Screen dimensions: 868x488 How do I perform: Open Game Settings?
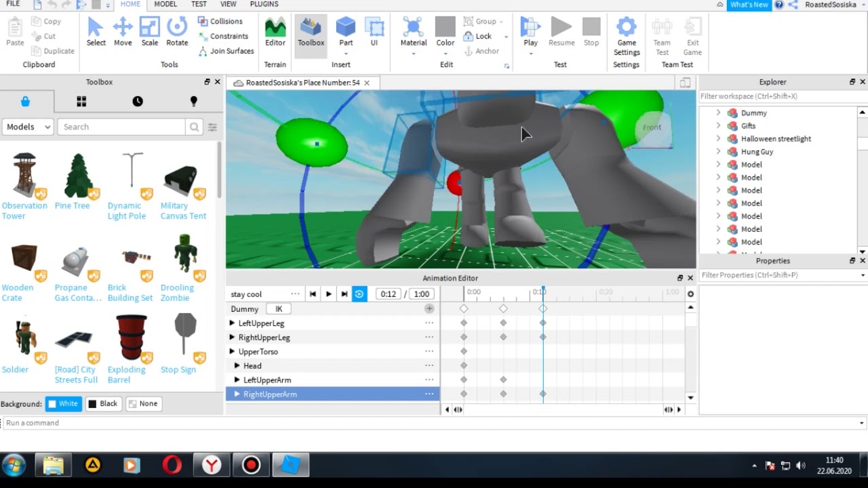click(627, 37)
